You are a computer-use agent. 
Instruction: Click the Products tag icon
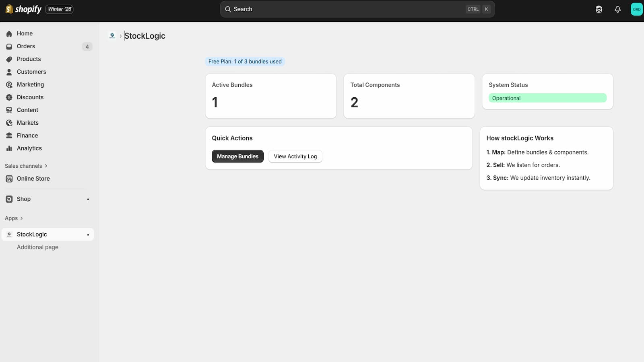coord(9,59)
